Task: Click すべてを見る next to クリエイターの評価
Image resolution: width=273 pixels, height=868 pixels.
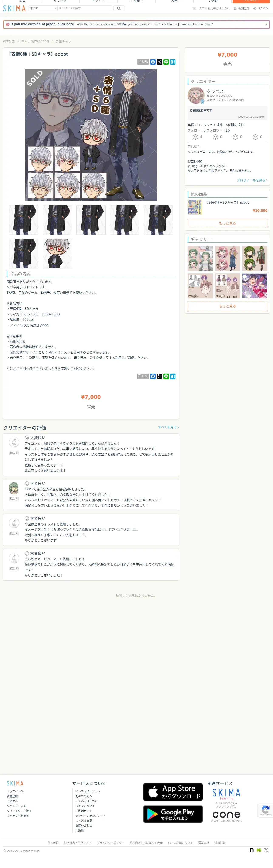Action: click(168, 427)
